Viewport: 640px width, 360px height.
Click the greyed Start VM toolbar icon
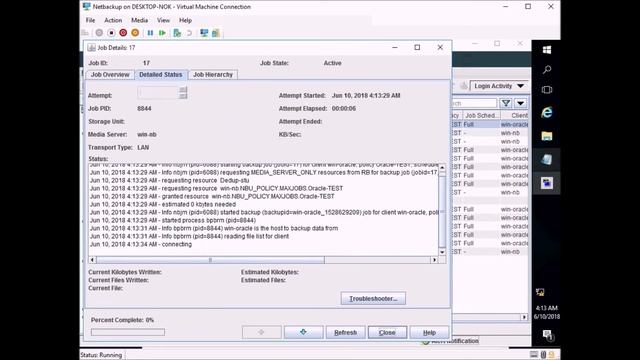[99, 33]
